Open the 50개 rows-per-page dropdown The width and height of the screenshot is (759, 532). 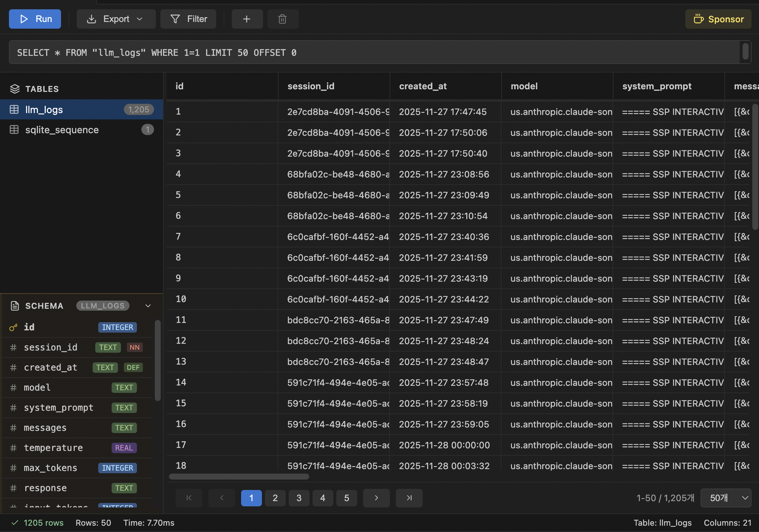pos(726,498)
